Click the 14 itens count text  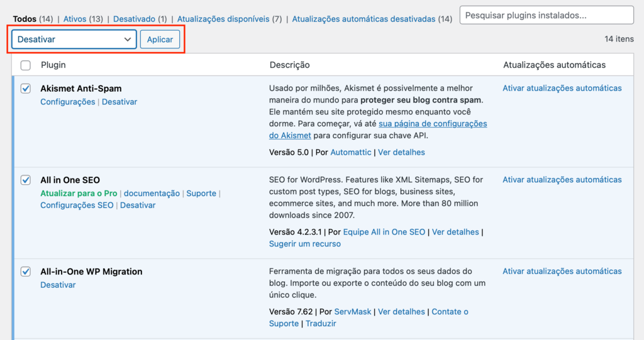pyautogui.click(x=619, y=39)
